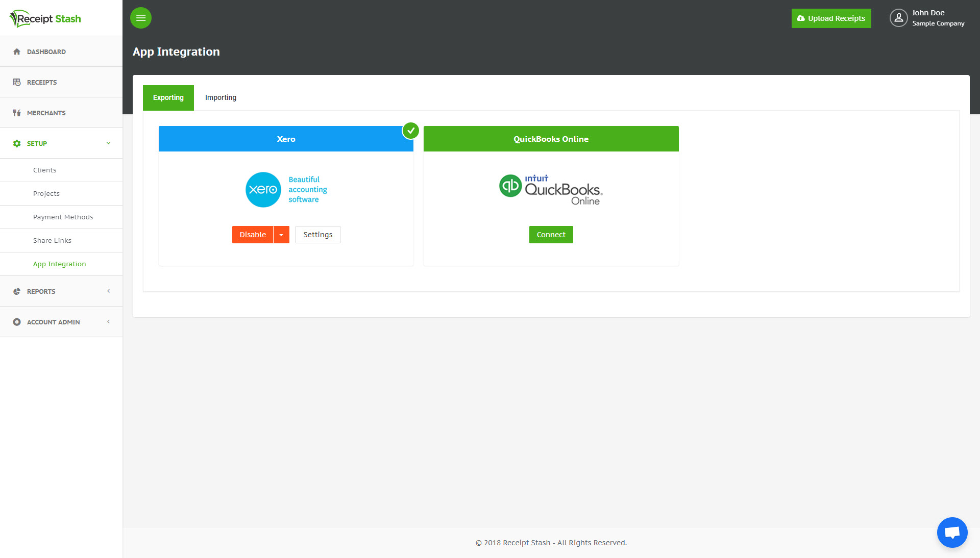Screen dimensions: 980x558
Task: Click the Setup gear icon
Action: [17, 143]
